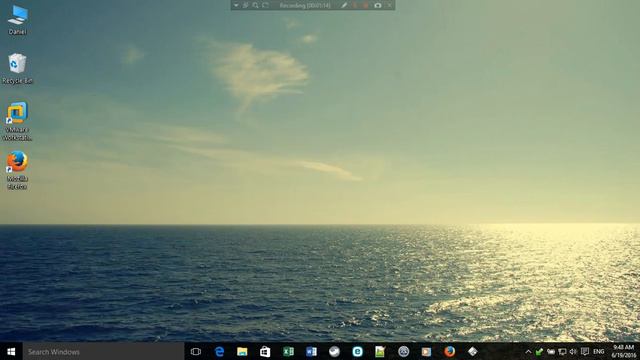Open the orange media player taskbar app

coord(426,351)
